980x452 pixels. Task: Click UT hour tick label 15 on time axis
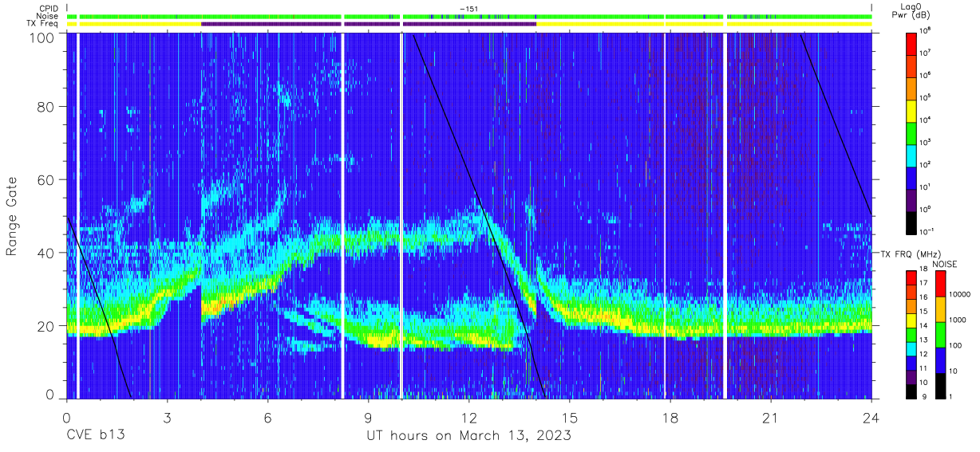click(570, 418)
